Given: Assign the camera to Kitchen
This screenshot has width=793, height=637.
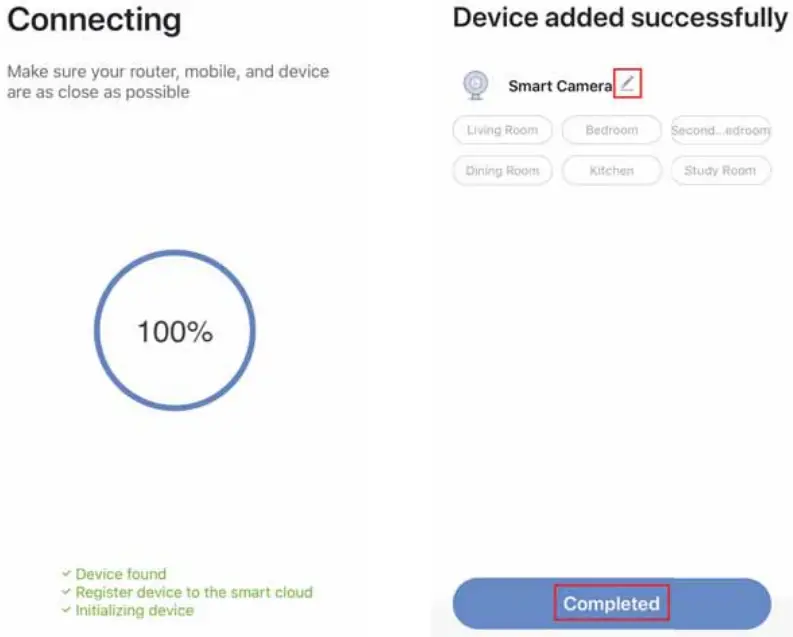Looking at the screenshot, I should pyautogui.click(x=611, y=171).
